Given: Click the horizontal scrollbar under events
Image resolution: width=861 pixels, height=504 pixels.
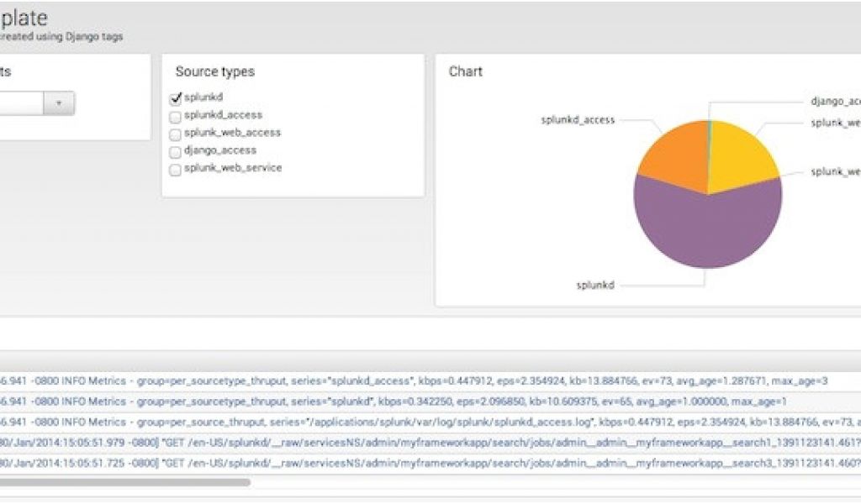Looking at the screenshot, I should click(x=125, y=483).
